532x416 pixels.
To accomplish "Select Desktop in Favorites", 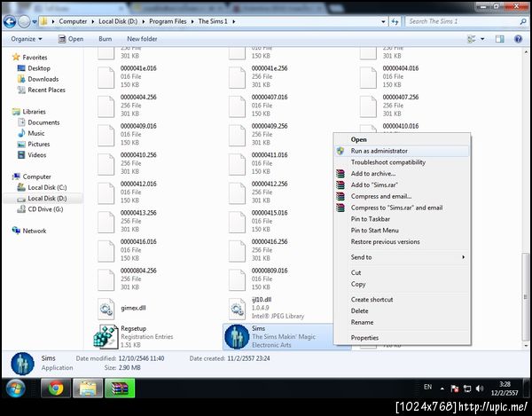I will click(x=34, y=68).
